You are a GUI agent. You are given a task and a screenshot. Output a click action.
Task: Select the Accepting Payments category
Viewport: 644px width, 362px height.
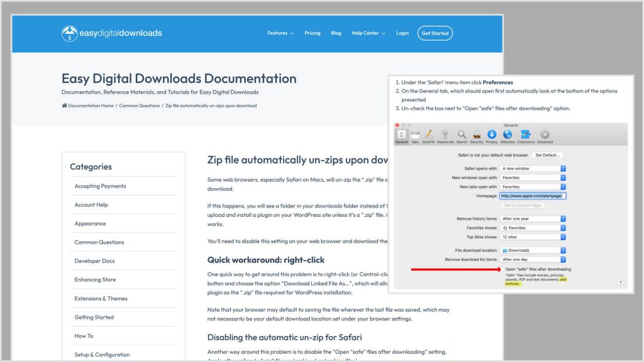(100, 186)
